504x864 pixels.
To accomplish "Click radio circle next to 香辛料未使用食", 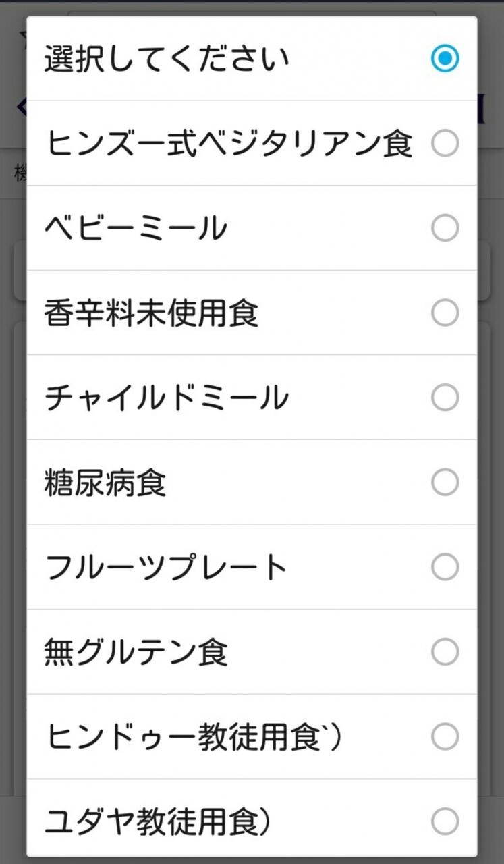I will [445, 313].
